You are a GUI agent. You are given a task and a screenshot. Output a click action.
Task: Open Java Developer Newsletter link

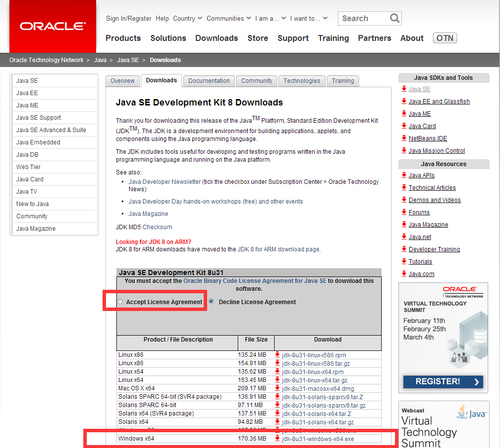pos(165,182)
